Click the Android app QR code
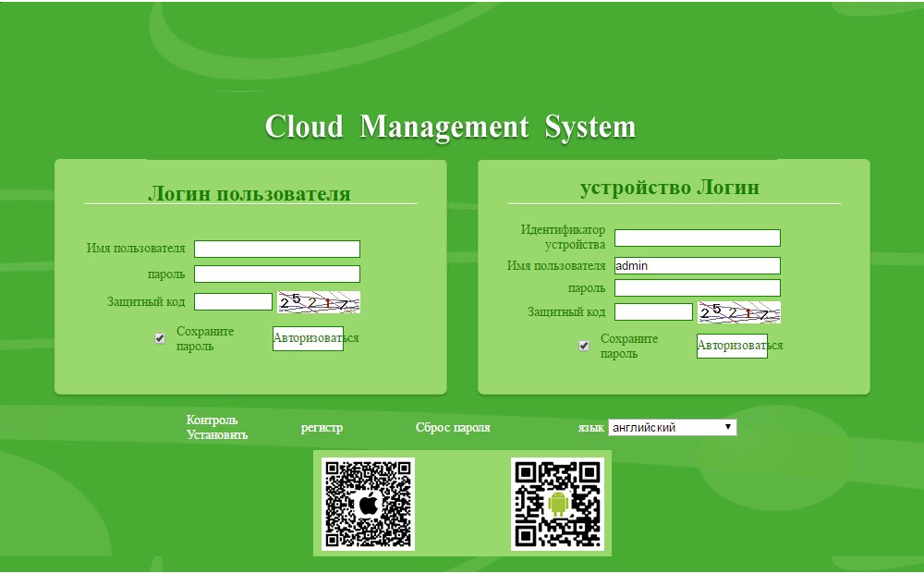The height and width of the screenshot is (573, 924). pos(557,504)
